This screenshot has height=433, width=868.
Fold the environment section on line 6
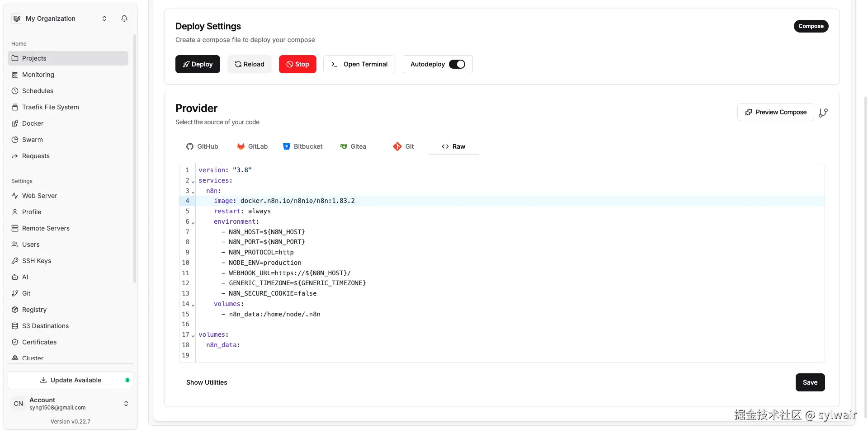click(x=193, y=222)
